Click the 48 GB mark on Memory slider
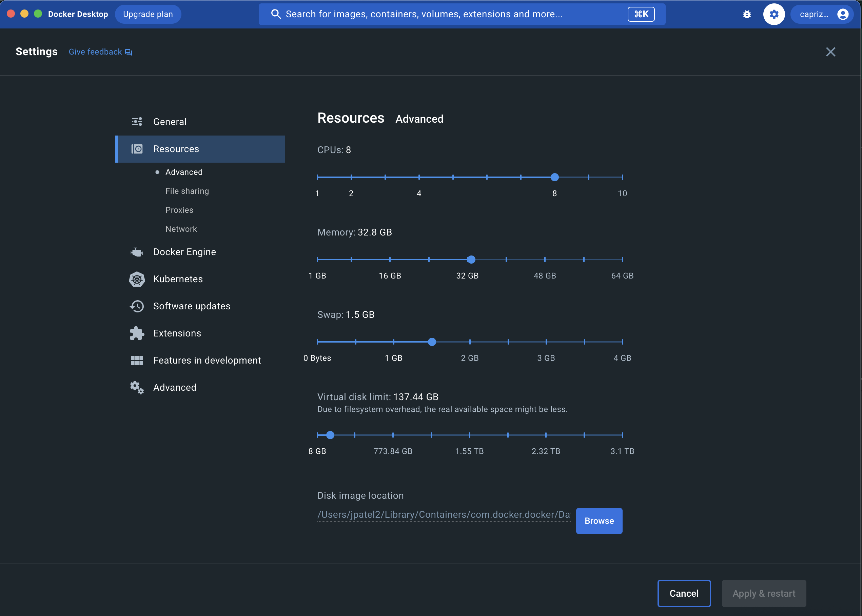 (x=545, y=260)
